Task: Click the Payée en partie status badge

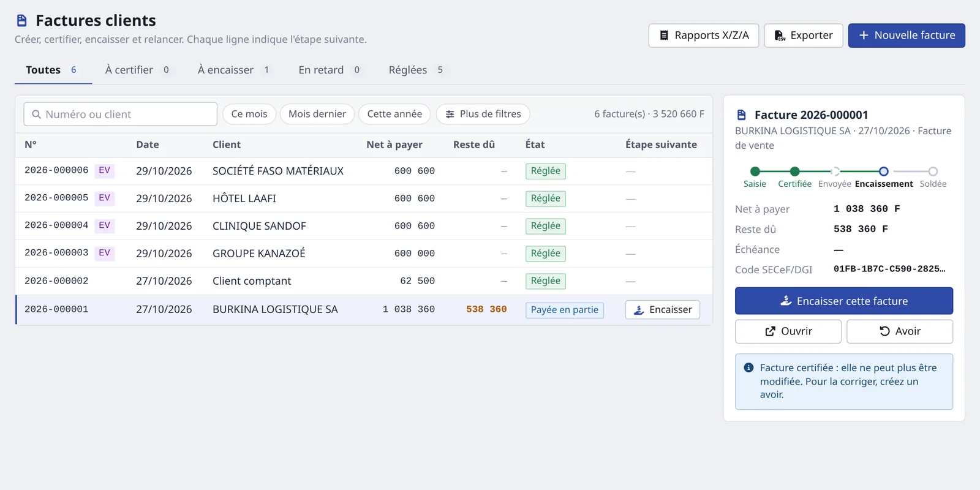Action: [564, 310]
